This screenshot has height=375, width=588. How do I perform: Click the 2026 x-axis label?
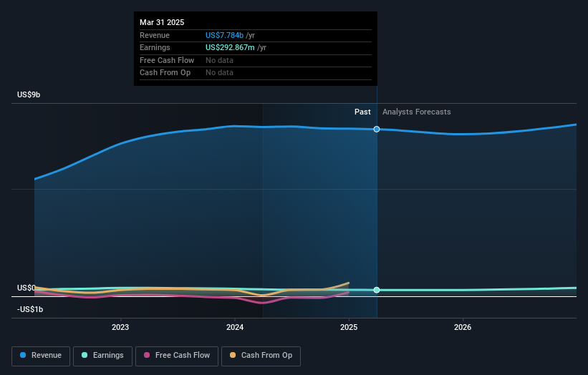click(463, 327)
